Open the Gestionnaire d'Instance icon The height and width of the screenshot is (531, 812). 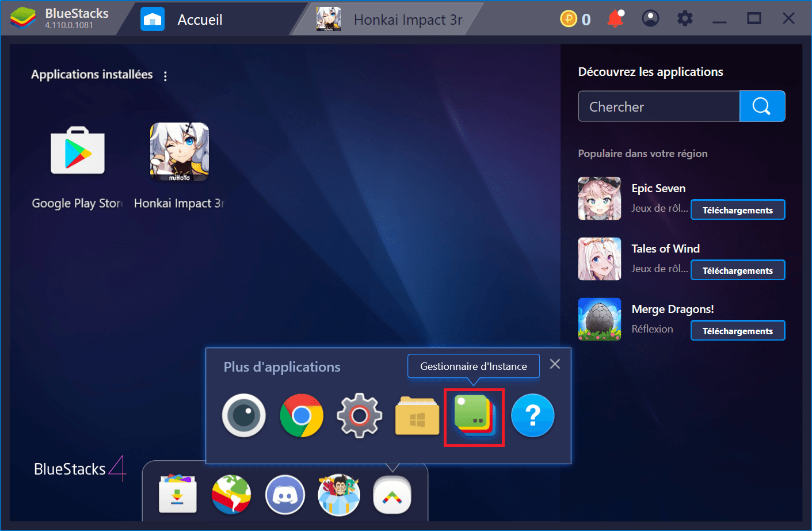point(474,417)
